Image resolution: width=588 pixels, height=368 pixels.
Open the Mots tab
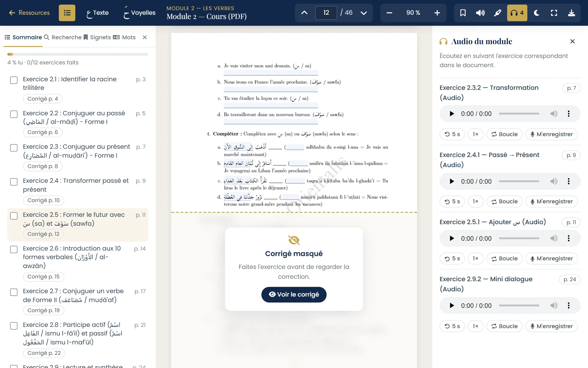(x=124, y=37)
